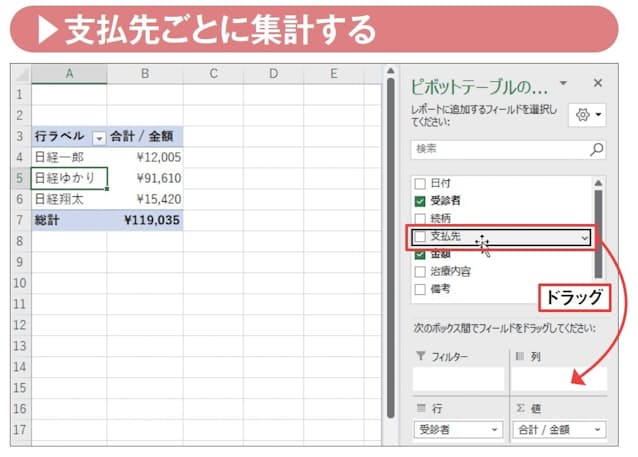Click the 備考 field label
This screenshot has width=638, height=457.
pos(440,289)
